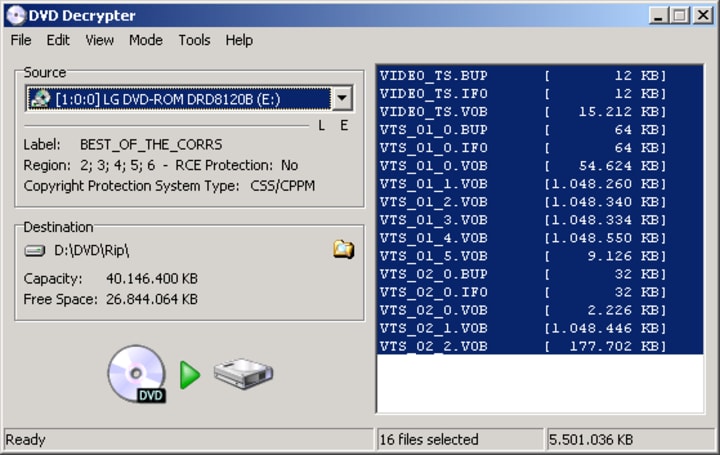Open the Tools menu
Screen dimensions: 720x455
coord(194,40)
